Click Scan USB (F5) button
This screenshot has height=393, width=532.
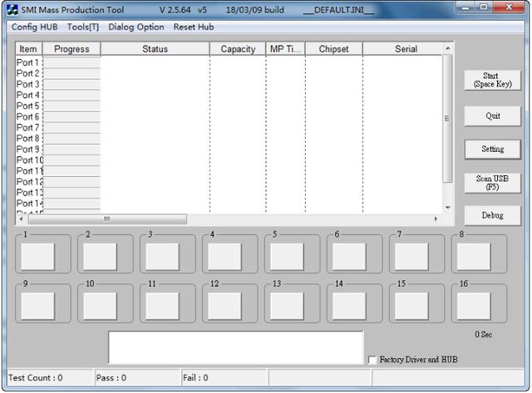pyautogui.click(x=492, y=183)
